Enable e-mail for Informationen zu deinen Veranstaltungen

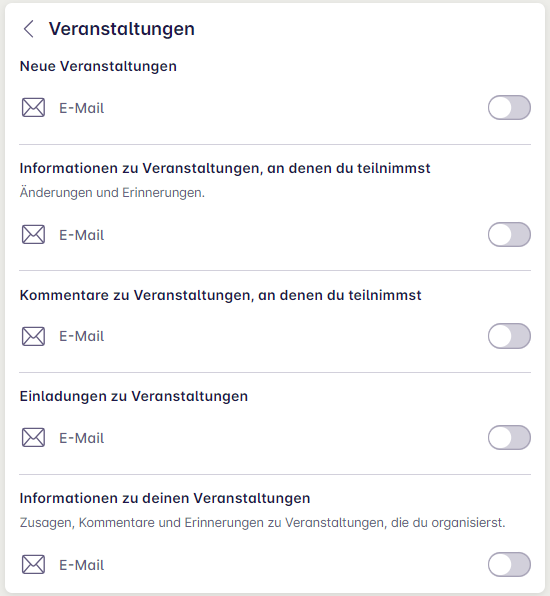(x=509, y=564)
